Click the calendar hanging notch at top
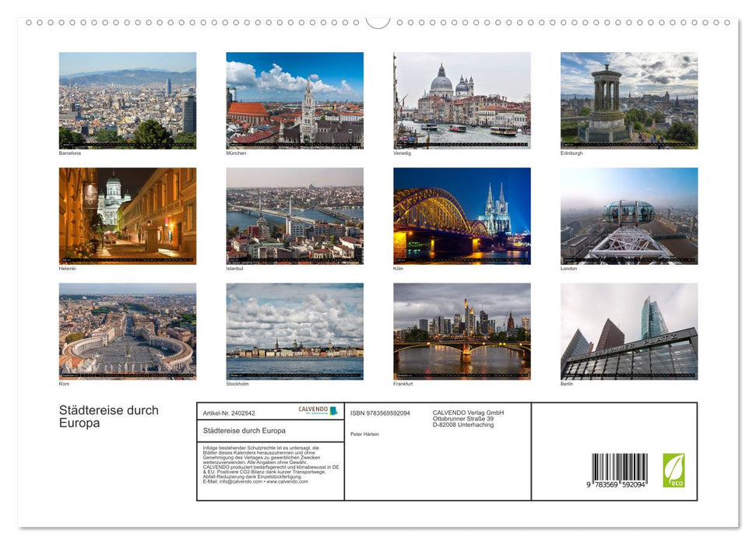This screenshot has width=756, height=545. click(378, 23)
